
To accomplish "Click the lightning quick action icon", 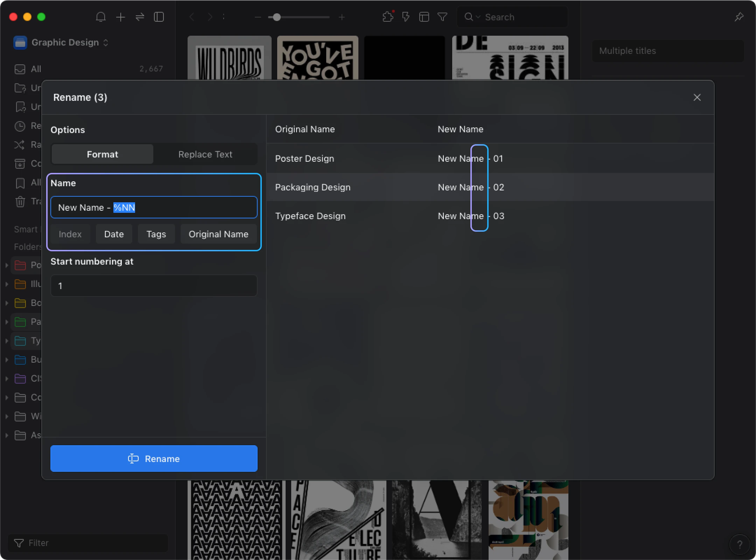I will (x=406, y=17).
